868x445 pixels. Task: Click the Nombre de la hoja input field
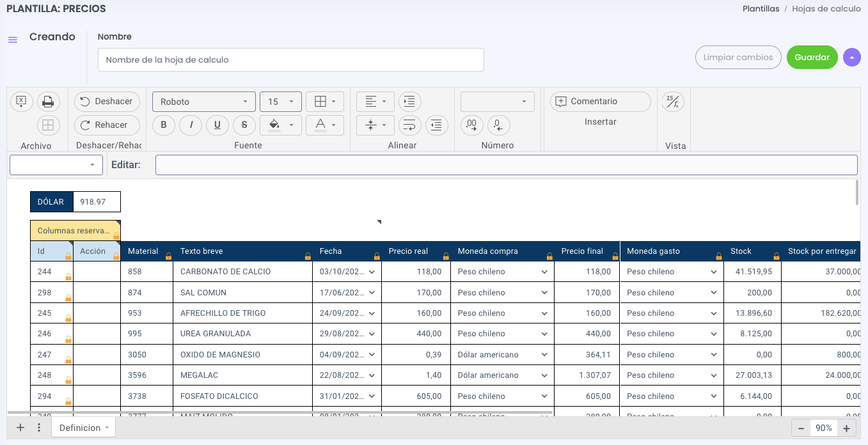pyautogui.click(x=291, y=59)
